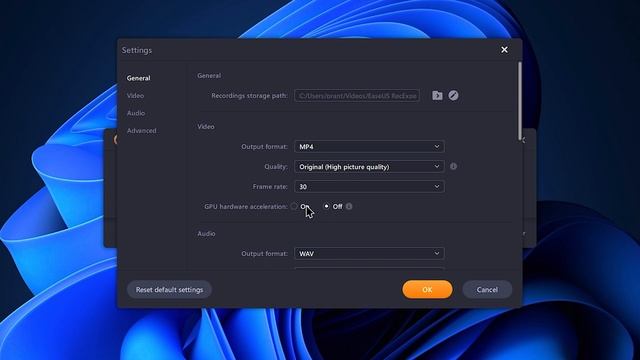640x360 pixels.
Task: Click the Video section heading text
Action: pos(206,127)
